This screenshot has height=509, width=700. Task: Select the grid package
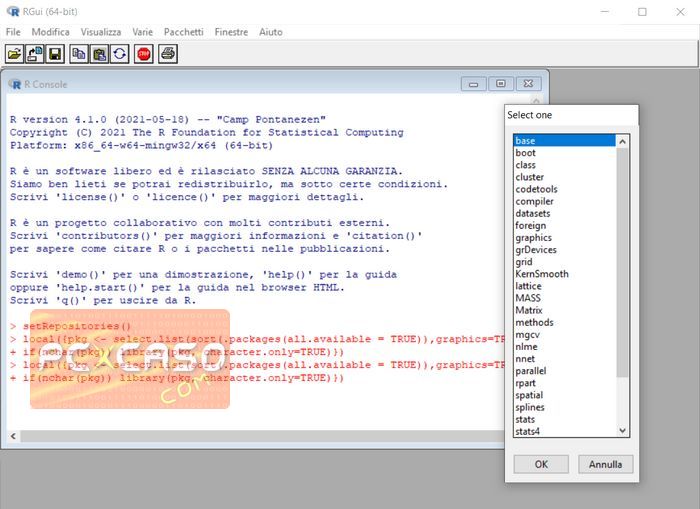coord(564,262)
